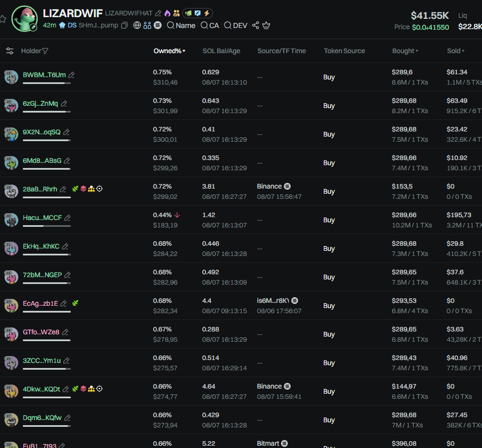Viewport: 482px width, 448px height.
Task: Click source wallet is6M...r8K
Action: [x=273, y=301]
